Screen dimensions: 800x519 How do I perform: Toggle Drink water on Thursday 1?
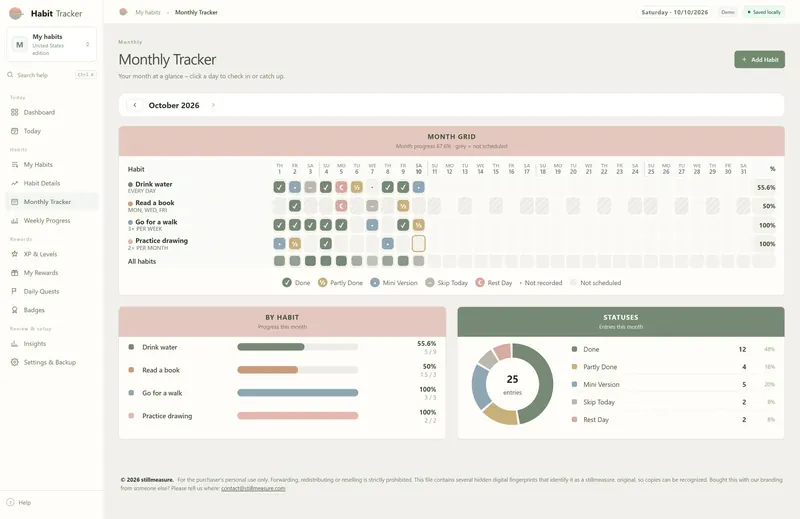point(279,187)
